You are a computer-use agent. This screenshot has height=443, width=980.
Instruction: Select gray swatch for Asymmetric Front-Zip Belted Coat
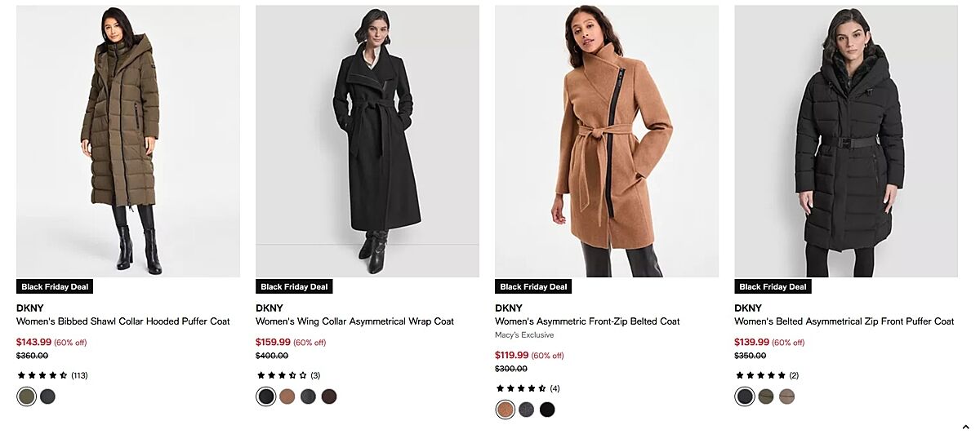click(x=527, y=410)
